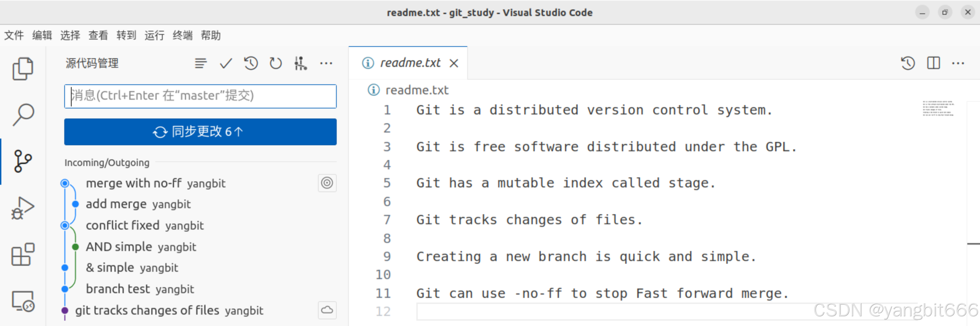Click the 同步更改 6↑ sync button
Viewport: 980px width, 326px height.
tap(200, 132)
